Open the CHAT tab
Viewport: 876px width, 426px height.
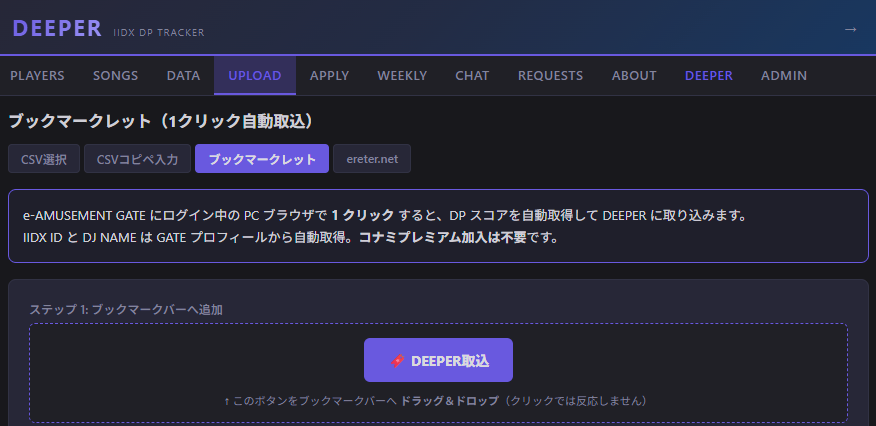point(472,75)
